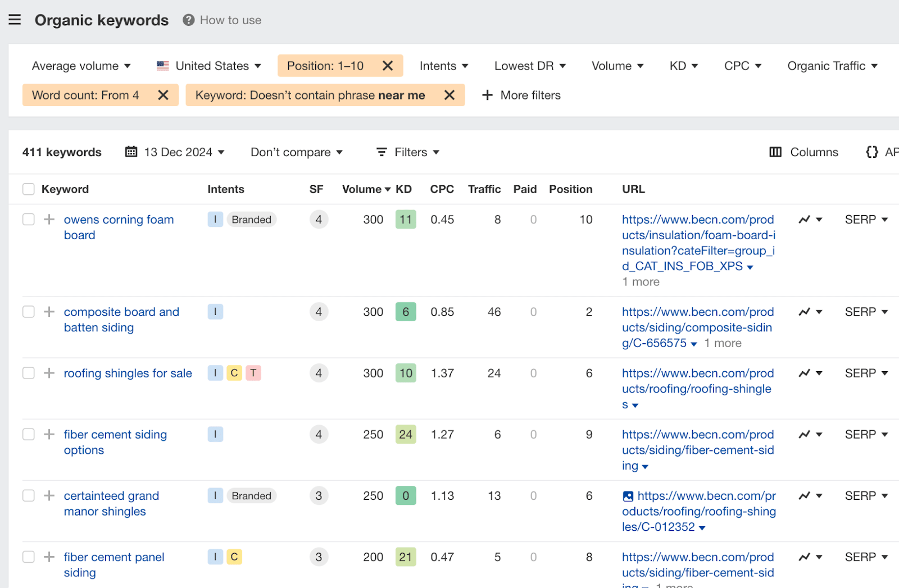Open the Intents filter menu

pyautogui.click(x=443, y=66)
